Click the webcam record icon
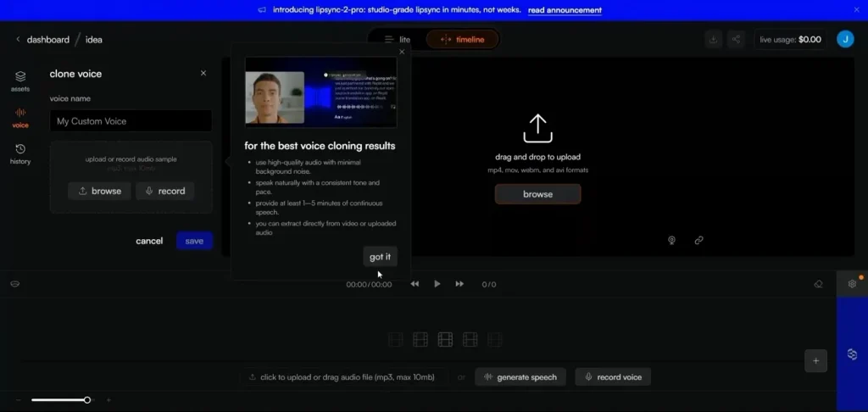The height and width of the screenshot is (412, 868). point(671,241)
